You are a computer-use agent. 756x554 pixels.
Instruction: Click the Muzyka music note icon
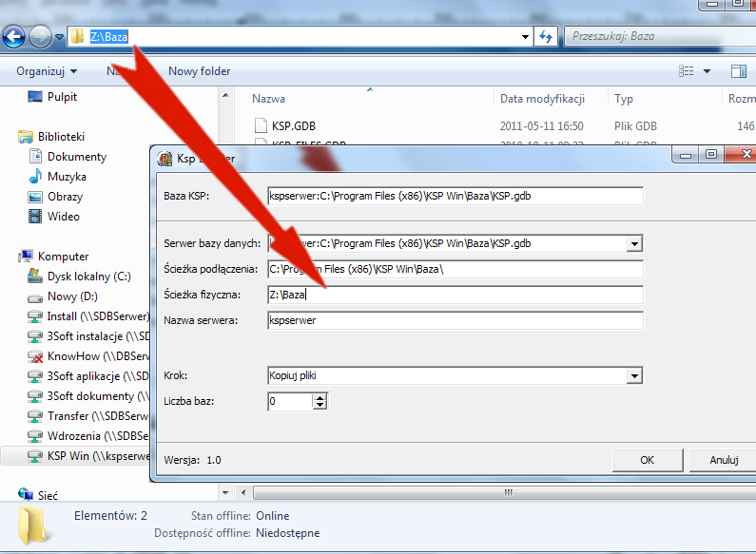pos(35,177)
